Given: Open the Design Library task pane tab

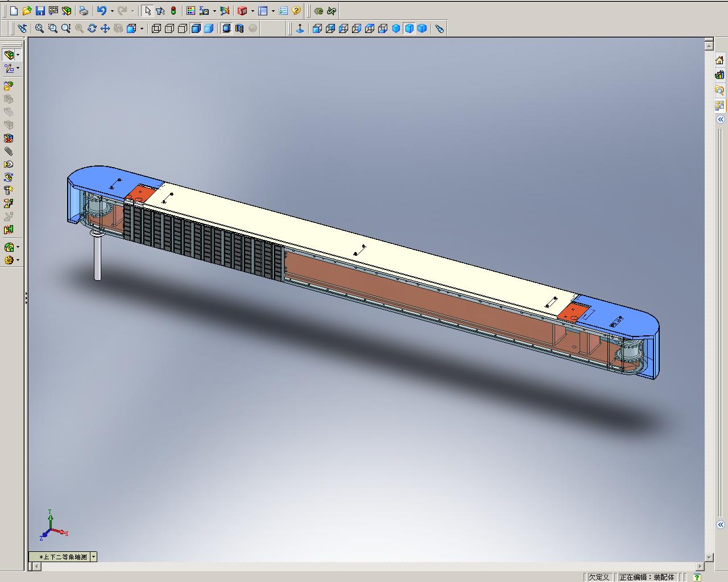Looking at the screenshot, I should pyautogui.click(x=720, y=75).
